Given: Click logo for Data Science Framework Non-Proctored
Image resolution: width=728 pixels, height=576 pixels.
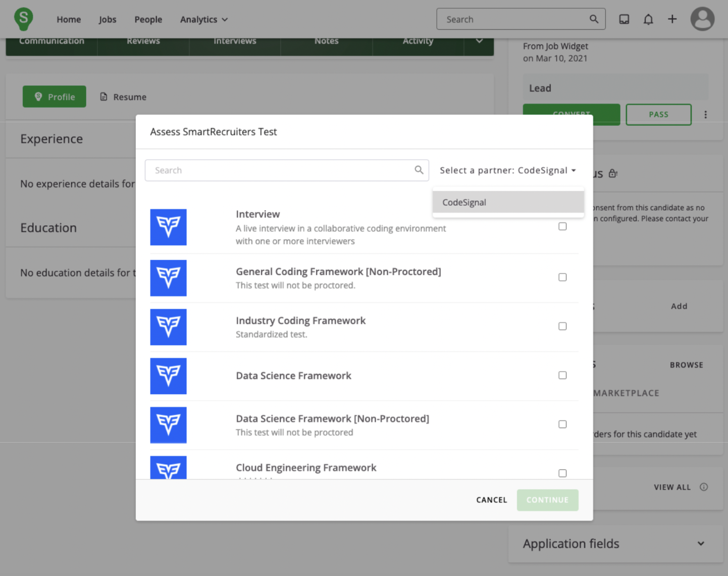Looking at the screenshot, I should pyautogui.click(x=168, y=425).
